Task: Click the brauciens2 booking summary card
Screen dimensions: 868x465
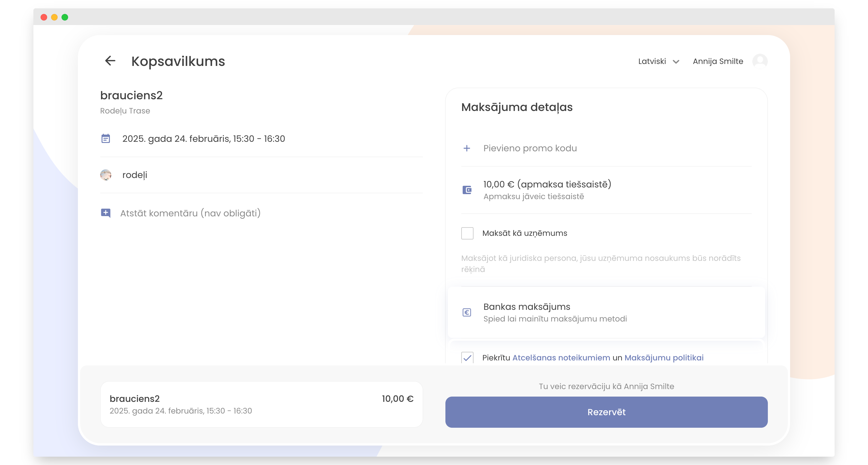Action: (x=261, y=404)
